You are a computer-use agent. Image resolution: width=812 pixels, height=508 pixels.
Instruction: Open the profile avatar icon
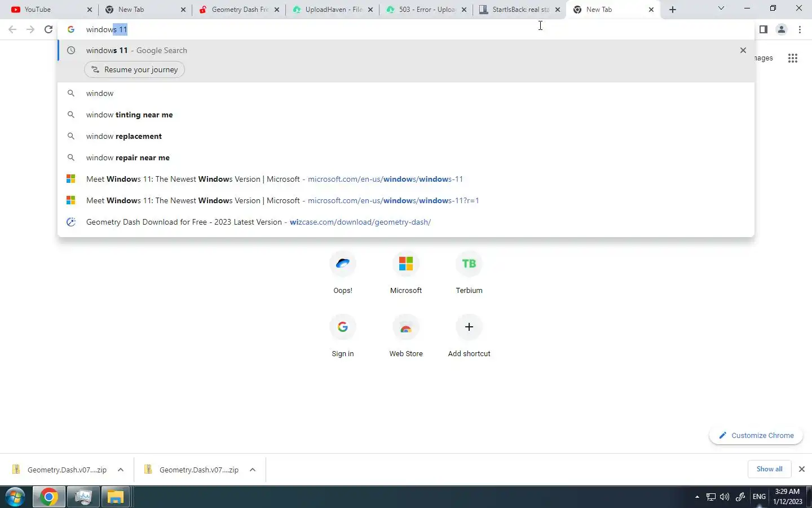pos(782,29)
